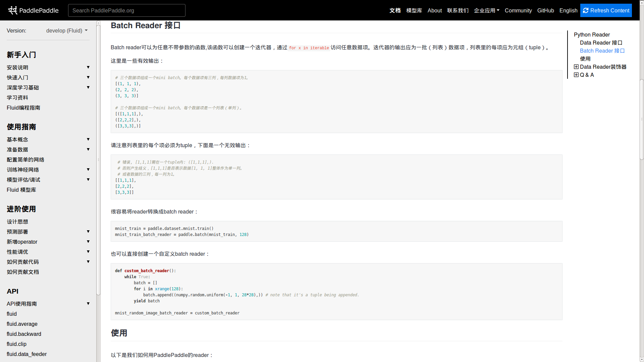Open the GitHub nav link
This screenshot has height=362, width=644.
click(545, 10)
